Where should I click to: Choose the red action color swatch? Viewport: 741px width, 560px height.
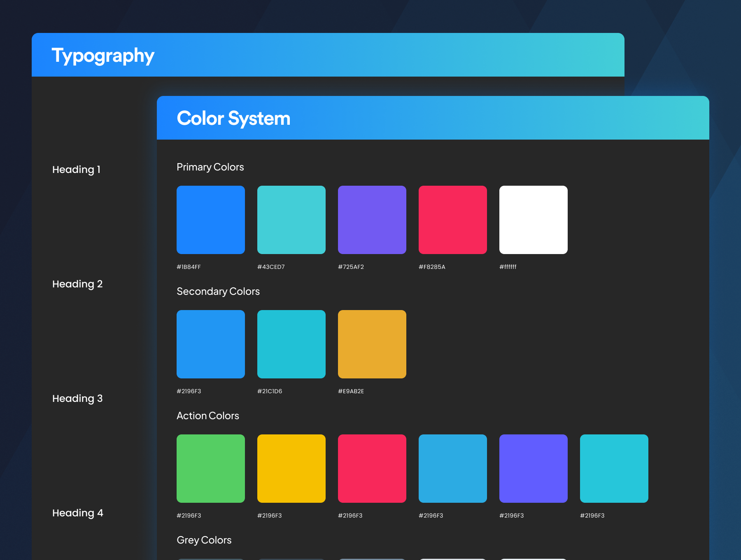[372, 469]
